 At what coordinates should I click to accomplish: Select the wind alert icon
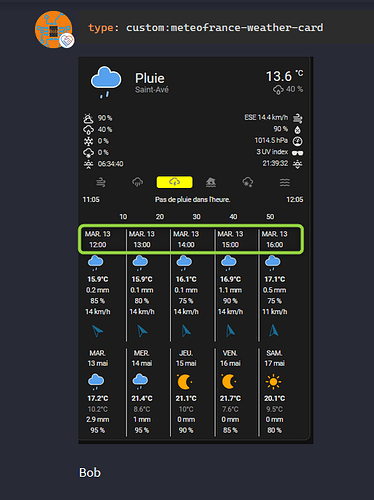(101, 182)
